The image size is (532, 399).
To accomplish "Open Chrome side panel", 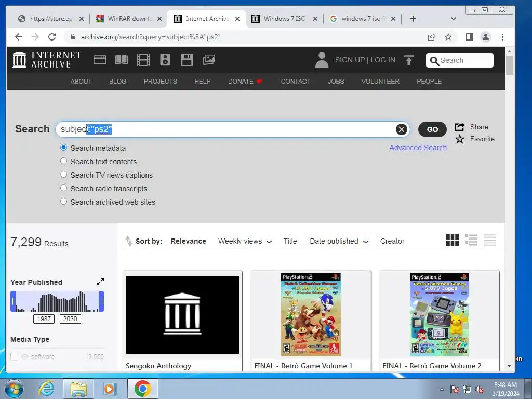I will (x=469, y=37).
